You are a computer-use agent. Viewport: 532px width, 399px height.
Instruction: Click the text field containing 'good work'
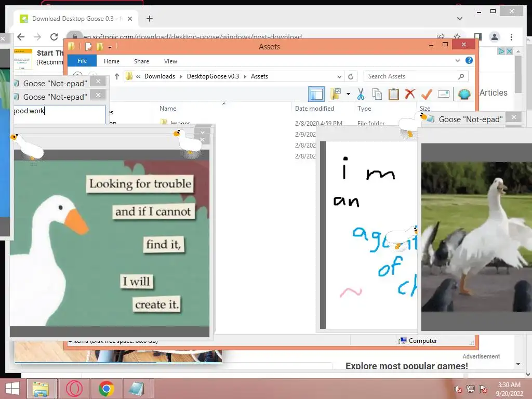pyautogui.click(x=59, y=114)
